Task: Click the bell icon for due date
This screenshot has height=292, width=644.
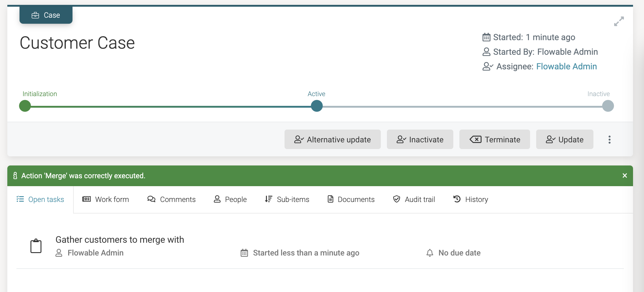Action: coord(430,253)
